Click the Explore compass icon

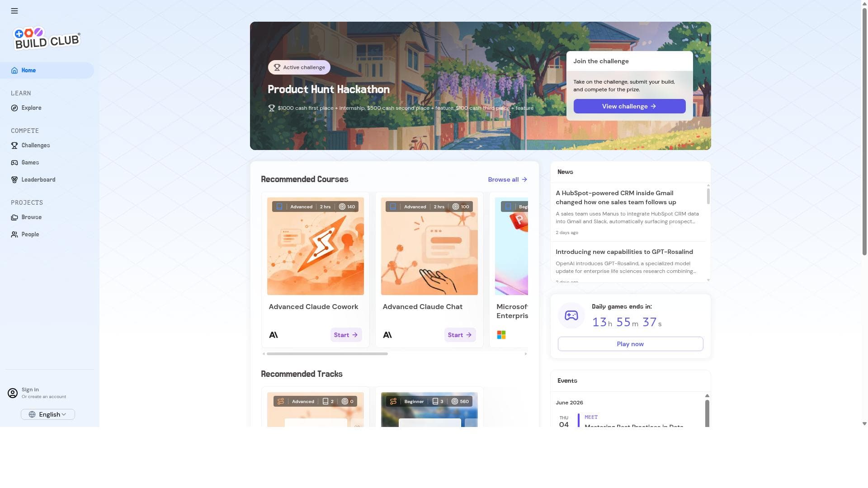[x=14, y=108]
